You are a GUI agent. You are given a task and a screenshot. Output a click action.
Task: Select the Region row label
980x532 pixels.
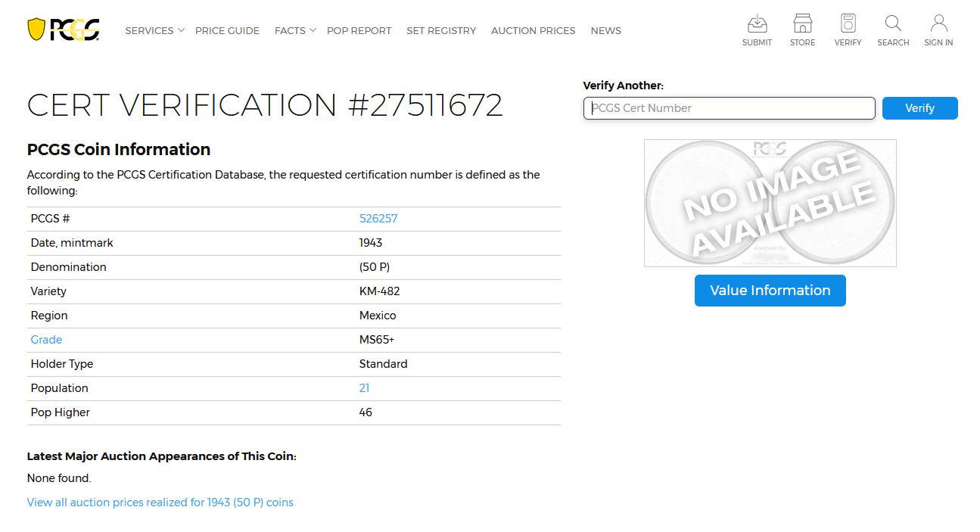[x=49, y=316]
